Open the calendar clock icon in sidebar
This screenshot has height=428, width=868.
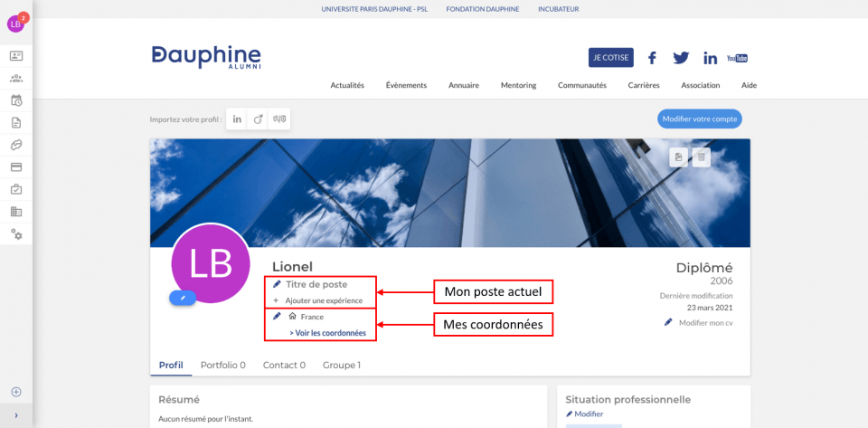click(x=16, y=100)
